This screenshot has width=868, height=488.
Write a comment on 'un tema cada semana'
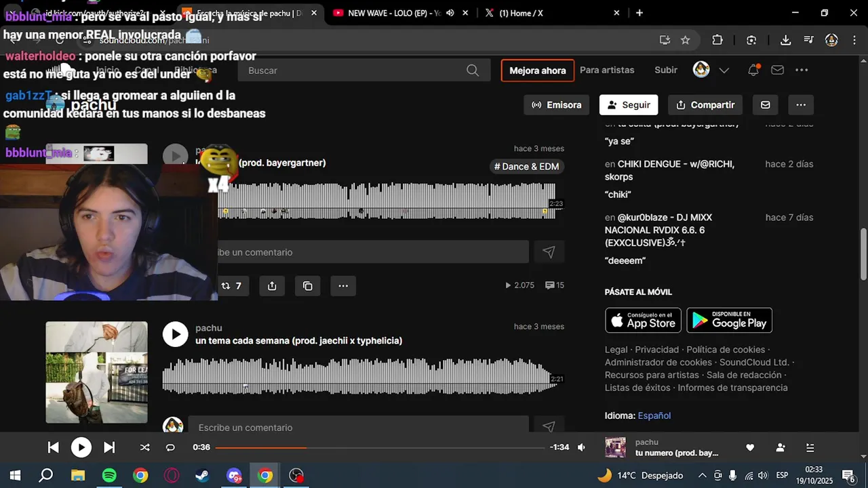358,427
